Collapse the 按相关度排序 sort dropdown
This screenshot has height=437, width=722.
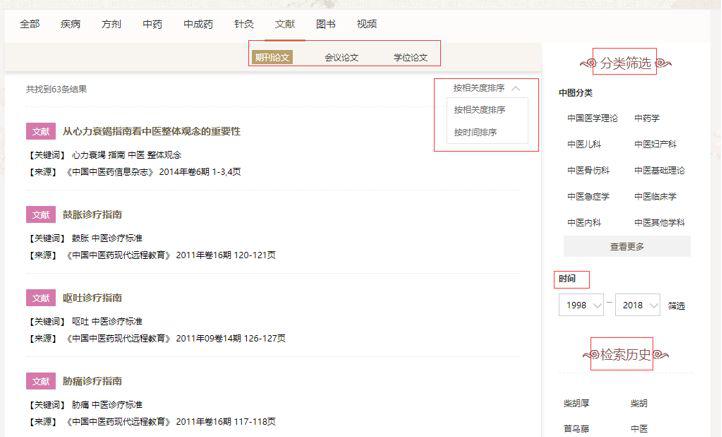click(486, 88)
